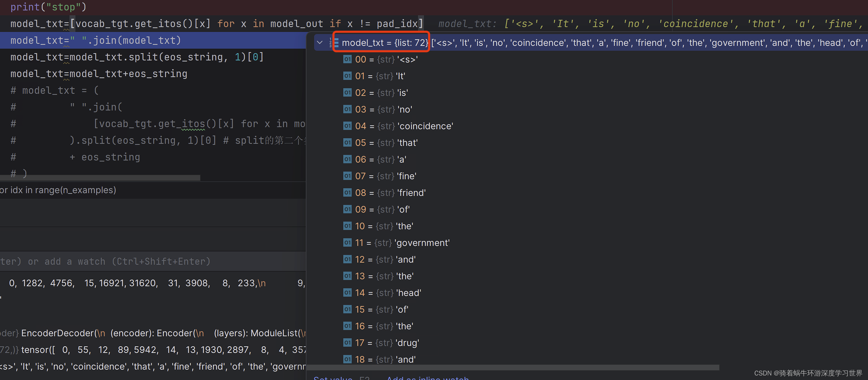This screenshot has height=380, width=868.
Task: Select the model_txt = {list: 72} root row
Action: (x=591, y=43)
